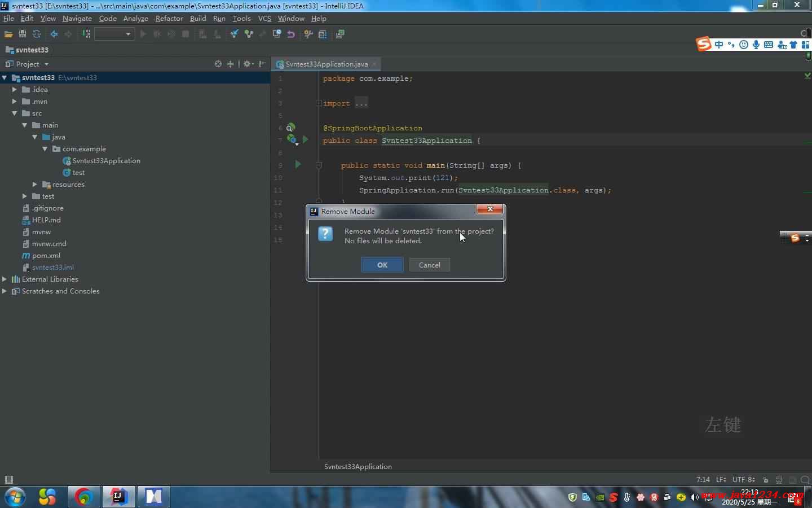Collapse the java folder
Viewport: 812px width, 508px height.
pyautogui.click(x=35, y=137)
